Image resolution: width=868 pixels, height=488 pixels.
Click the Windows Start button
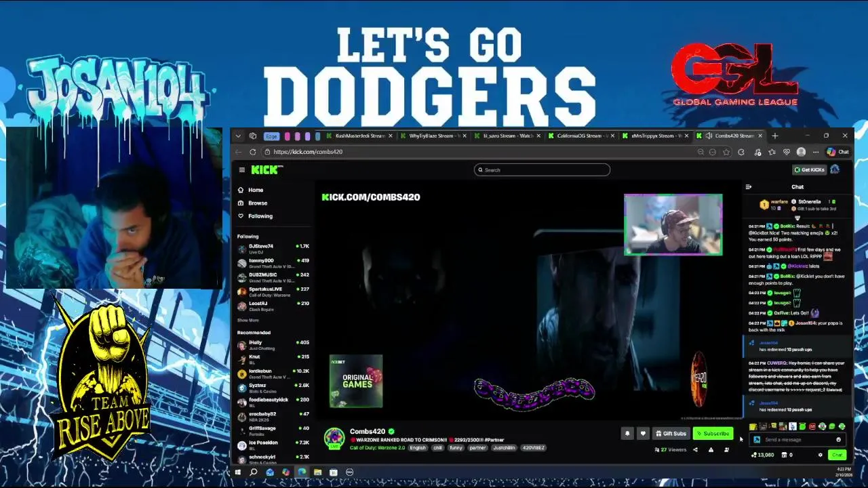click(x=238, y=472)
